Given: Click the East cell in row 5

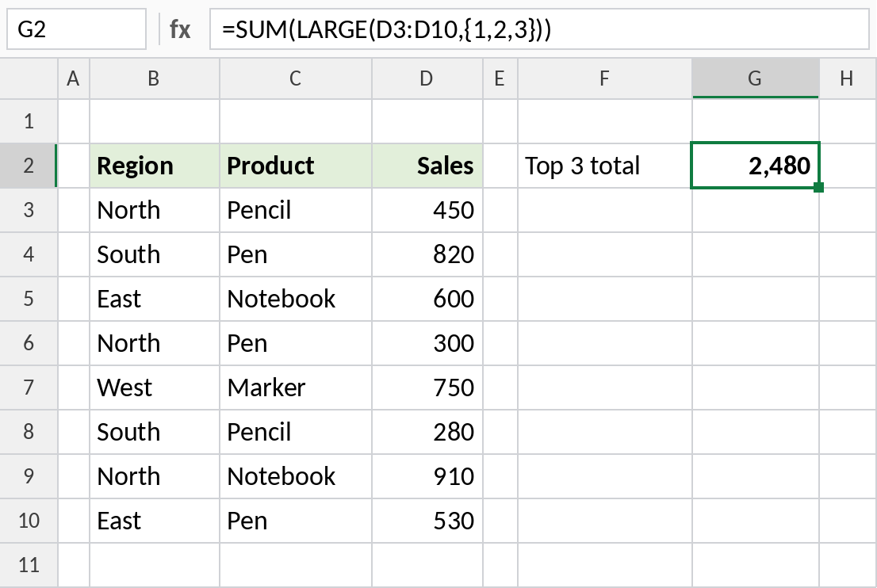Looking at the screenshot, I should pos(155,299).
